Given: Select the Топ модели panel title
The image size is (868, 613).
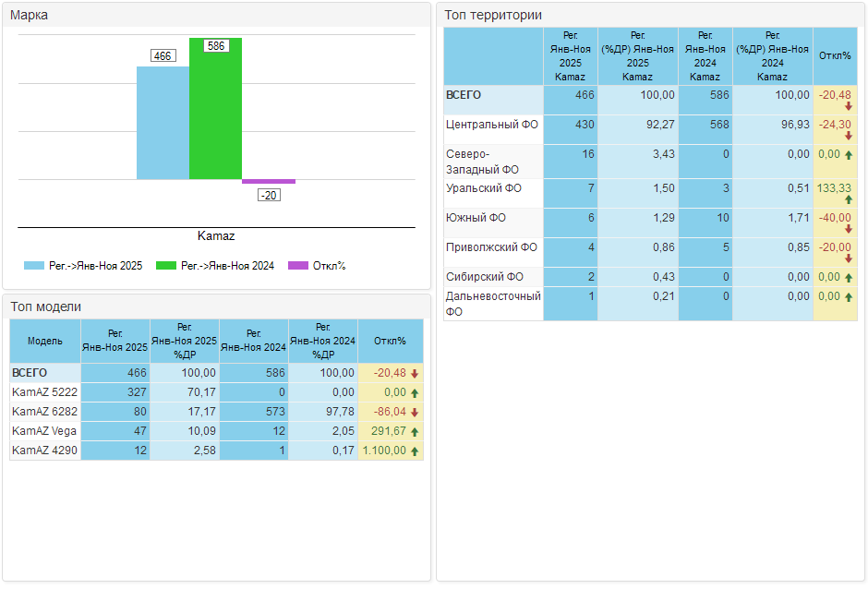Looking at the screenshot, I should point(46,306).
